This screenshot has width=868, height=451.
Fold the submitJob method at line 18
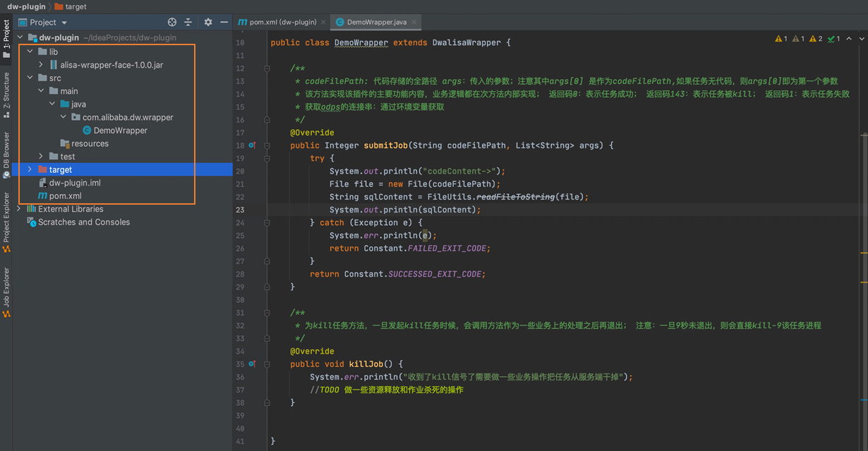267,145
